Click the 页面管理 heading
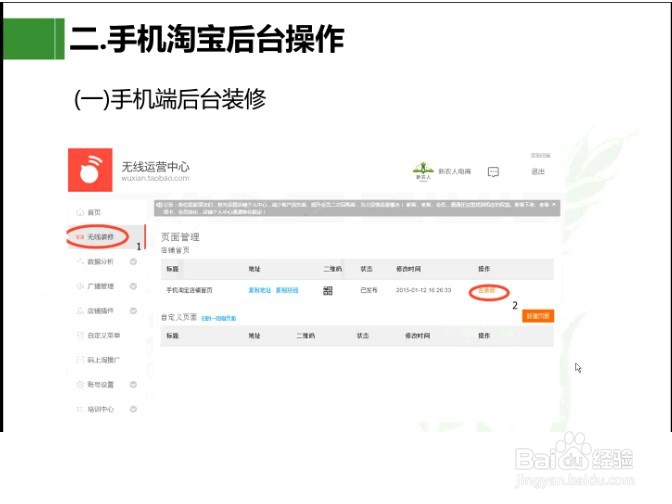This screenshot has width=672, height=504. pyautogui.click(x=180, y=237)
